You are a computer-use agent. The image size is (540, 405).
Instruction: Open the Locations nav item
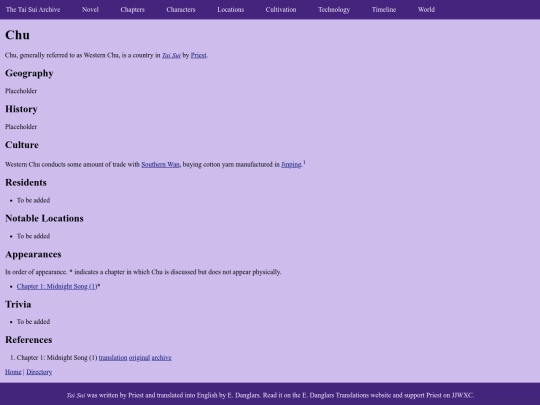click(x=230, y=10)
